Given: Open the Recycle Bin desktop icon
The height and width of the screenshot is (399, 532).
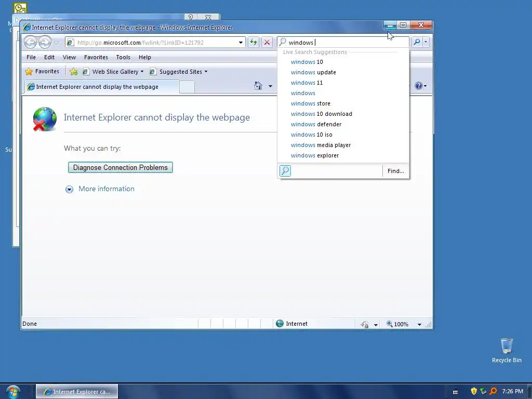Looking at the screenshot, I should pyautogui.click(x=507, y=351).
